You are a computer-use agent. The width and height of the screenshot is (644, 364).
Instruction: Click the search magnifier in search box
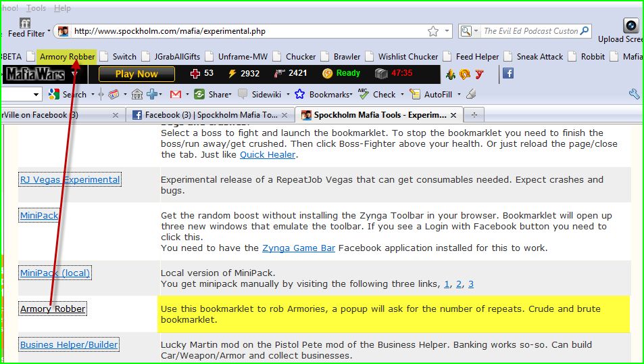(585, 30)
